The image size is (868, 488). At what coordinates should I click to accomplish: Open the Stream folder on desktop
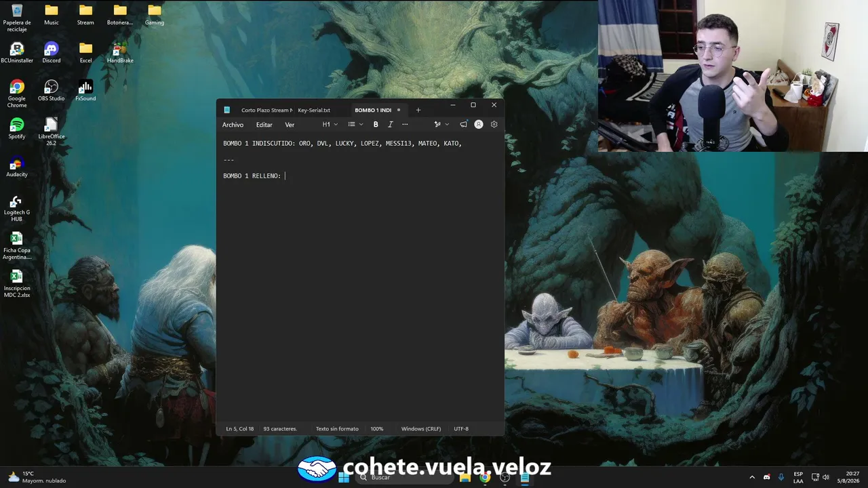[85, 14]
